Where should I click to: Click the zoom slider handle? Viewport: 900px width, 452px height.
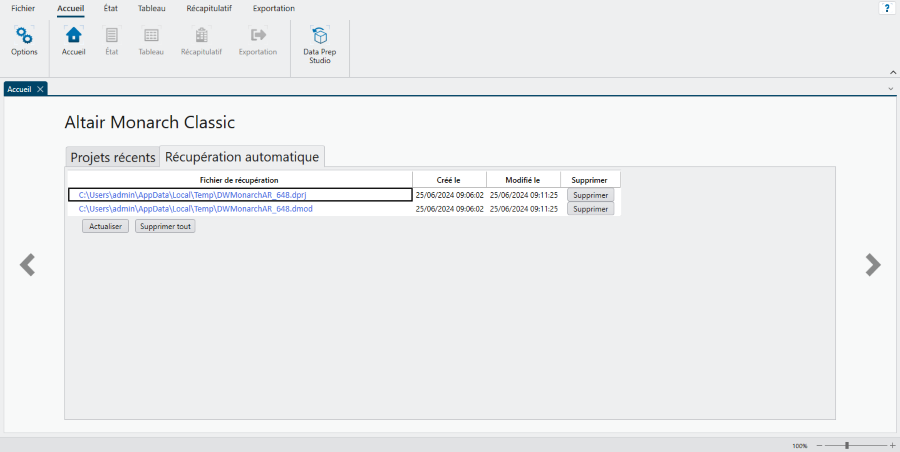click(847, 446)
